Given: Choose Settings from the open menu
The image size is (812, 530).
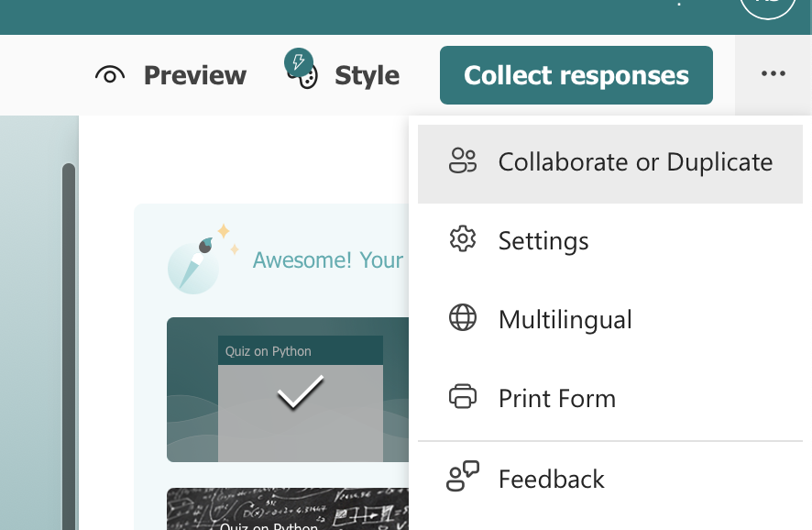Looking at the screenshot, I should 543,240.
